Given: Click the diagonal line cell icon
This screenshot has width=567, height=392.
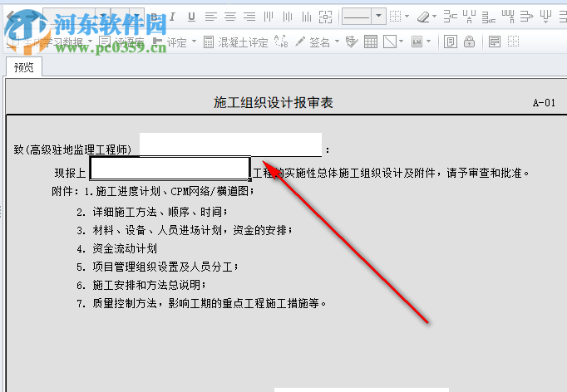Looking at the screenshot, I should 390,42.
